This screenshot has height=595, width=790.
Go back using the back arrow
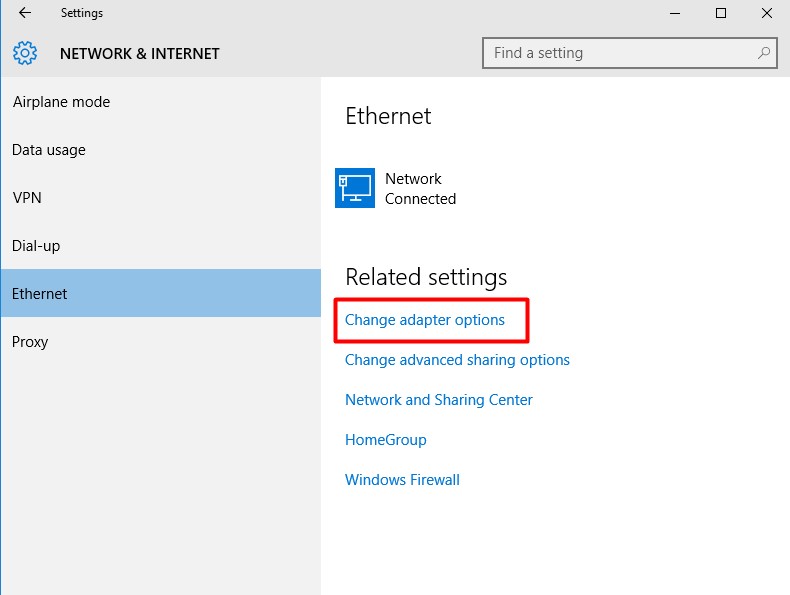click(25, 13)
